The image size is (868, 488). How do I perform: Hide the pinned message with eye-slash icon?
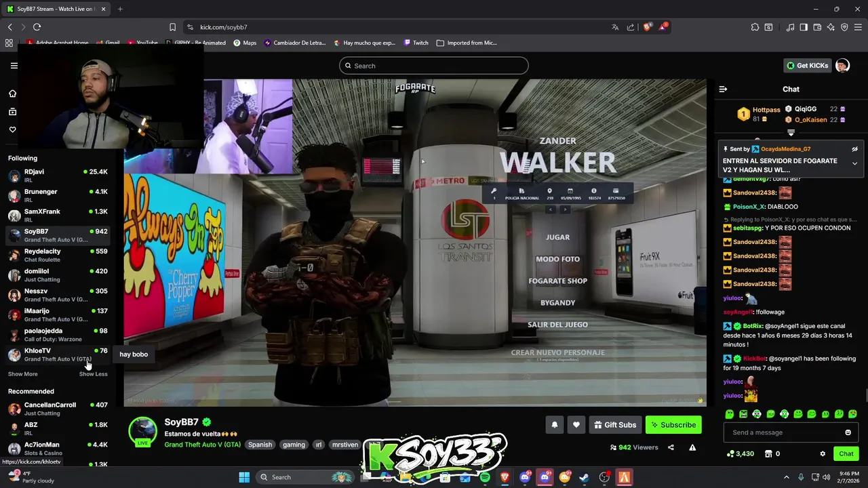click(x=854, y=149)
